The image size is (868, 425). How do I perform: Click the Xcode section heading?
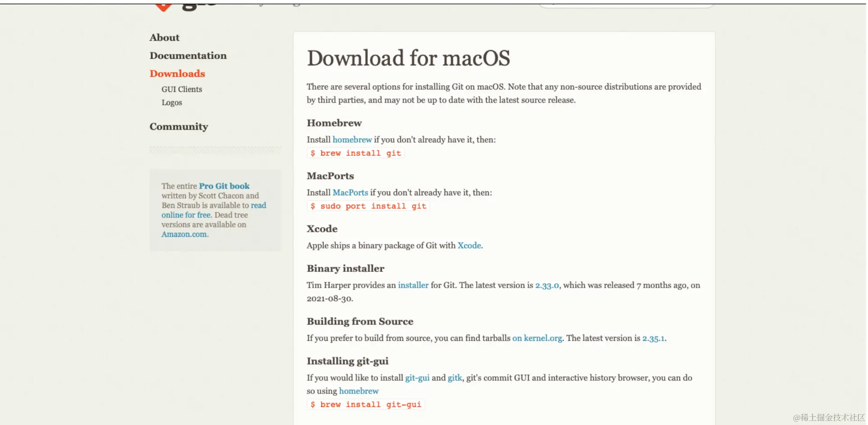[x=322, y=229]
